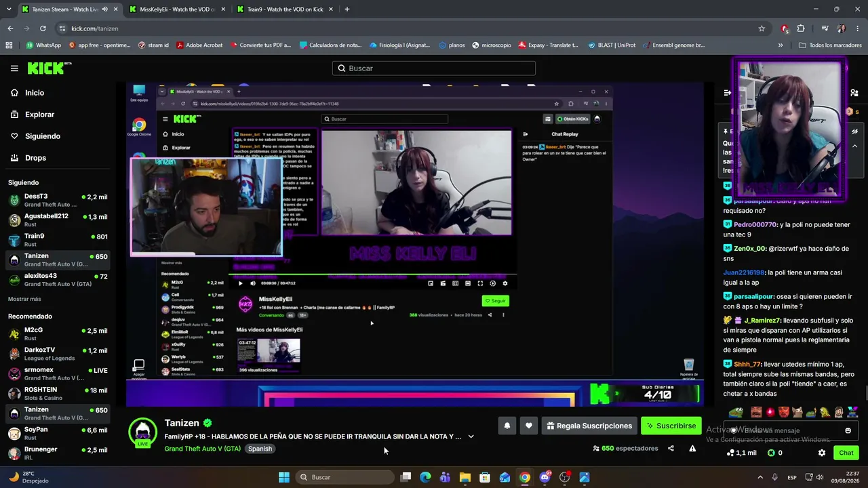Open the BLAST | UniProt bookmark
The height and width of the screenshot is (488, 868).
pyautogui.click(x=612, y=45)
